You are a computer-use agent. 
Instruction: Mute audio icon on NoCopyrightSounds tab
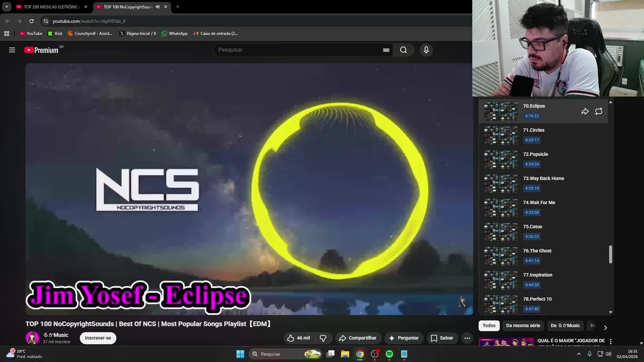pyautogui.click(x=157, y=7)
